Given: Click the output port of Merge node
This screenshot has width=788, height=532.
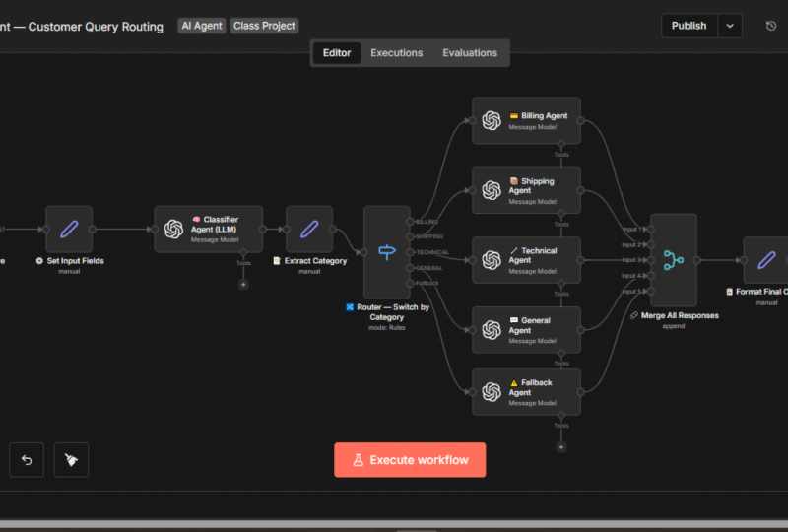Looking at the screenshot, I should coord(696,260).
